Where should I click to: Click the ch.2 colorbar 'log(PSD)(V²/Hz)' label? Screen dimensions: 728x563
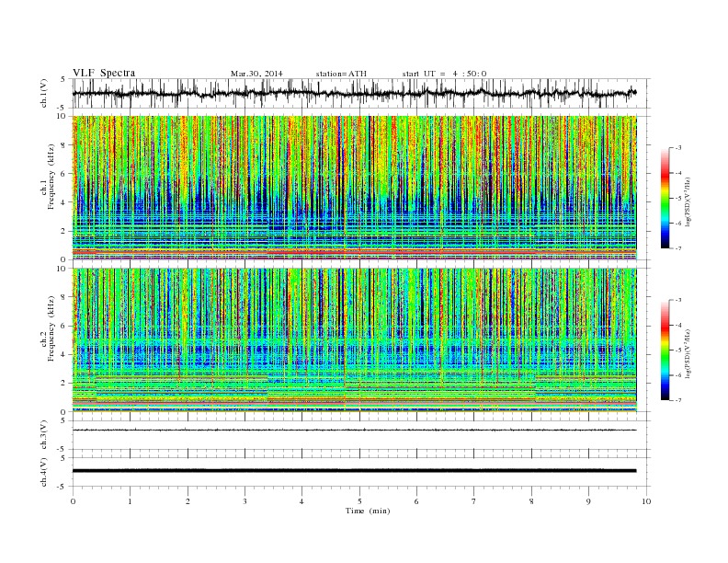(688, 352)
